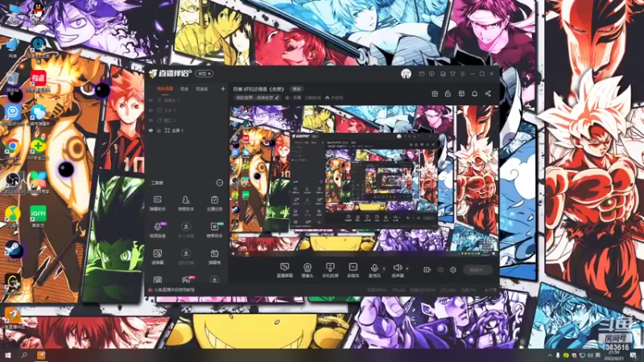Open the 主播任务 checklist tool
The height and width of the screenshot is (362, 644).
pos(214,204)
